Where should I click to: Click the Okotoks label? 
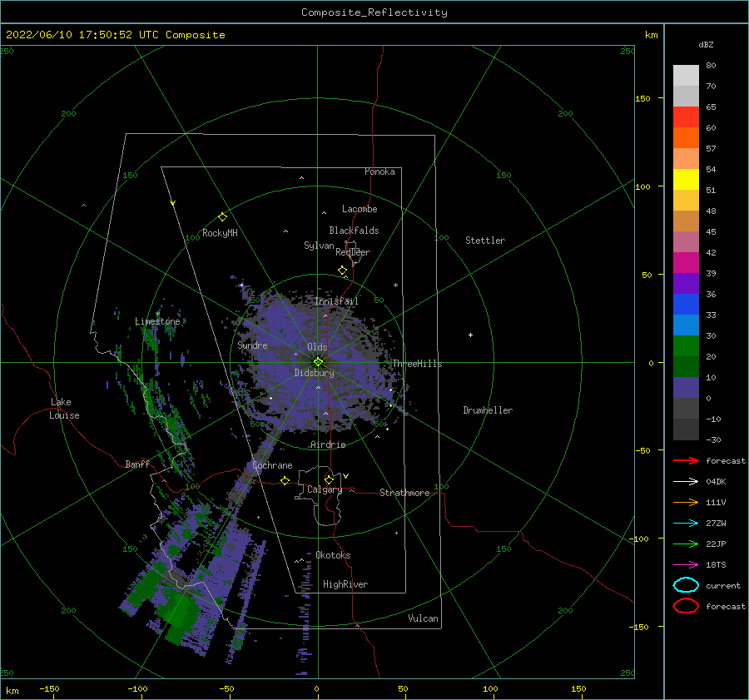[x=333, y=555]
